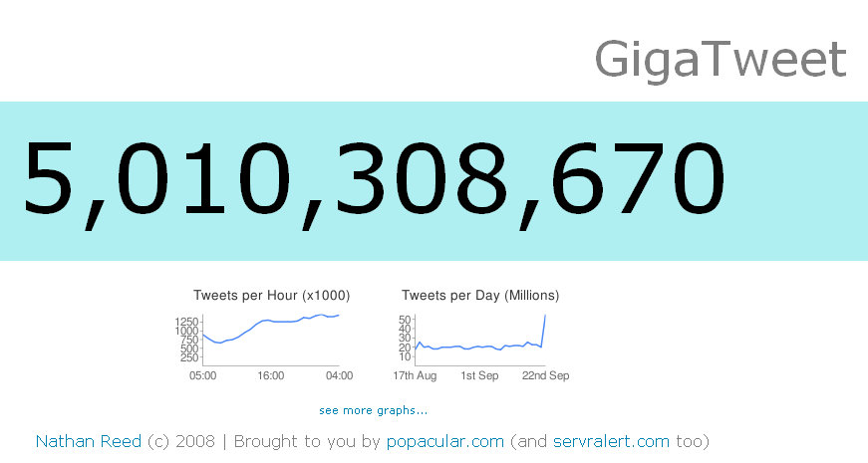Select the Tweets per Day graph
This screenshot has width=868, height=463.
point(480,340)
